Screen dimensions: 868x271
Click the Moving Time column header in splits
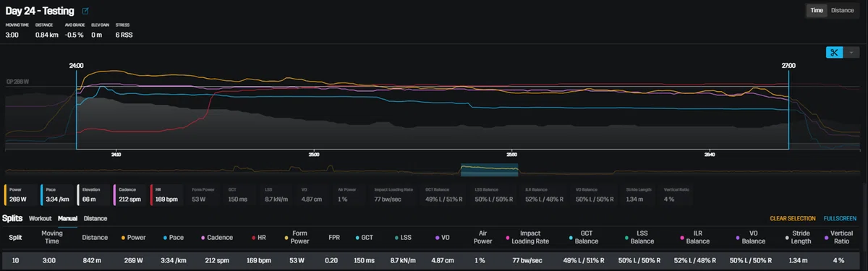(x=52, y=236)
